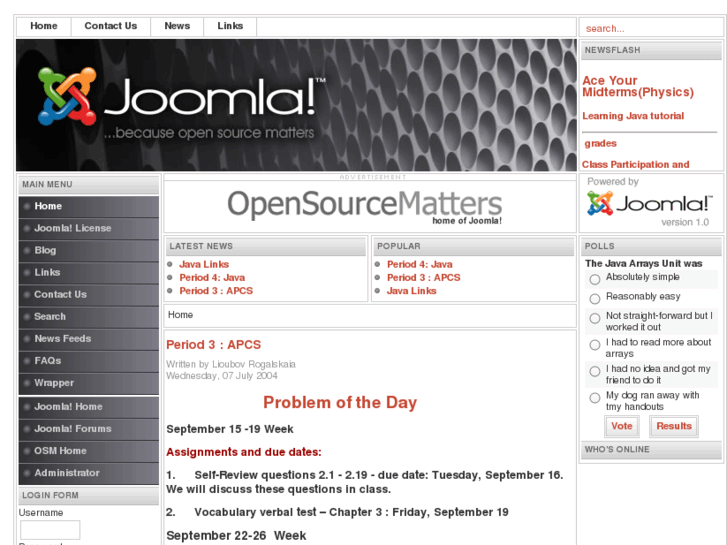Visit OSM Home from the sidebar
The image size is (727, 545).
click(x=89, y=451)
